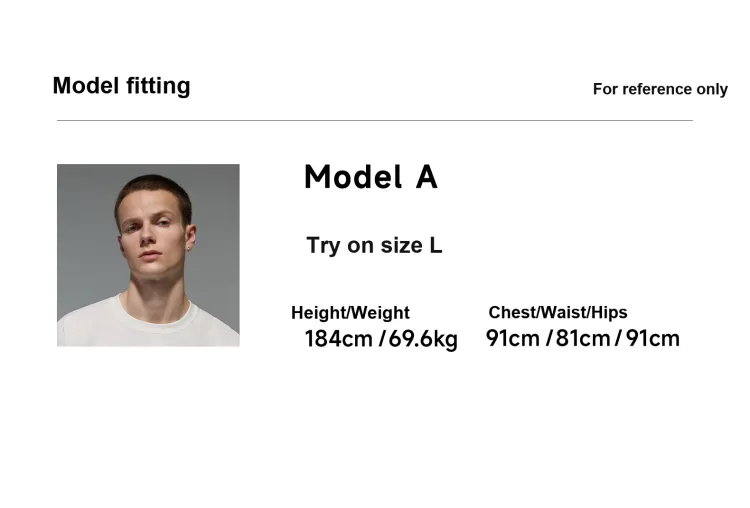Click the Model fitting heading

click(121, 86)
